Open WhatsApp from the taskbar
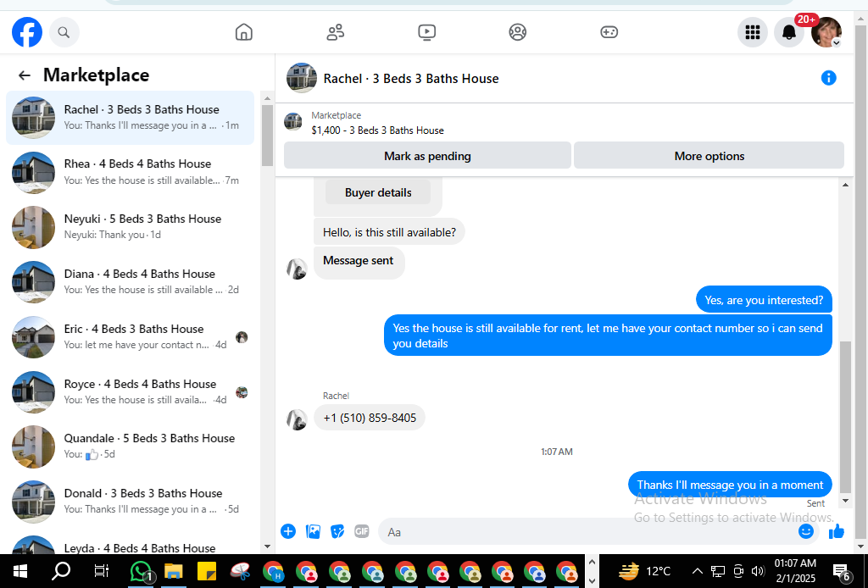This screenshot has width=868, height=588. [x=142, y=571]
